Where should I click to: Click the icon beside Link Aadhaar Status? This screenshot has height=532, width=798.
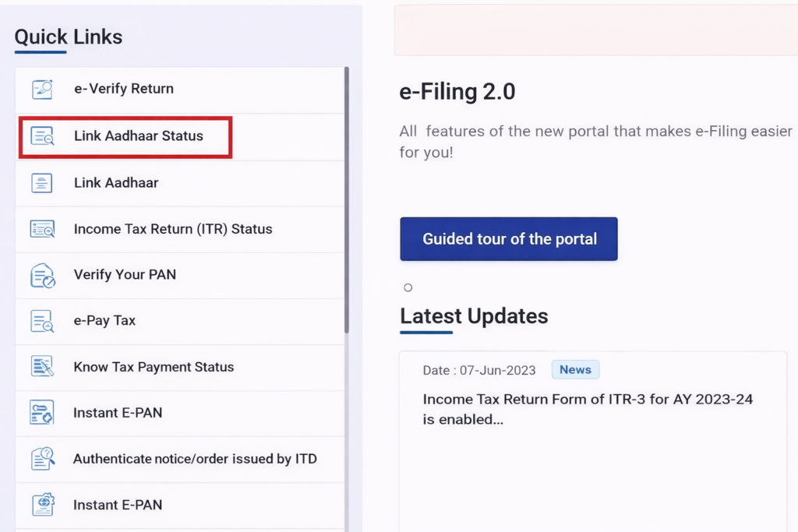click(x=42, y=136)
